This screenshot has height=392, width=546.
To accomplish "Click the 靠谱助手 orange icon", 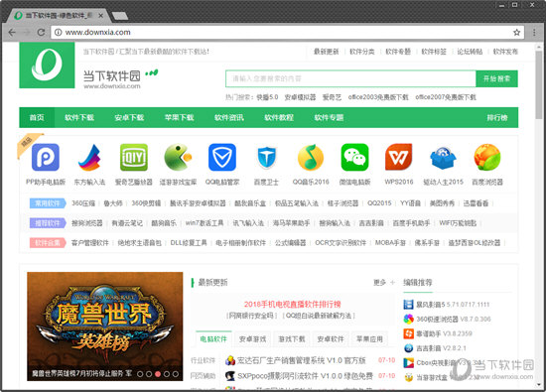I will (408, 333).
